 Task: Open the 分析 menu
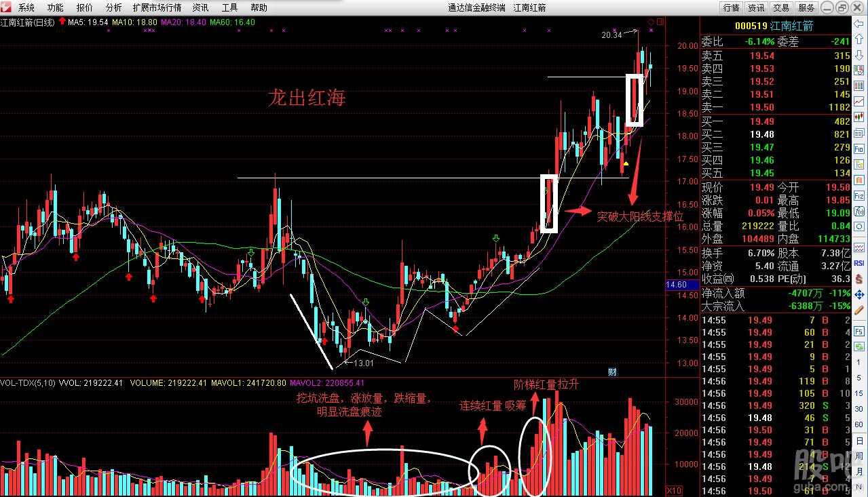coord(114,7)
